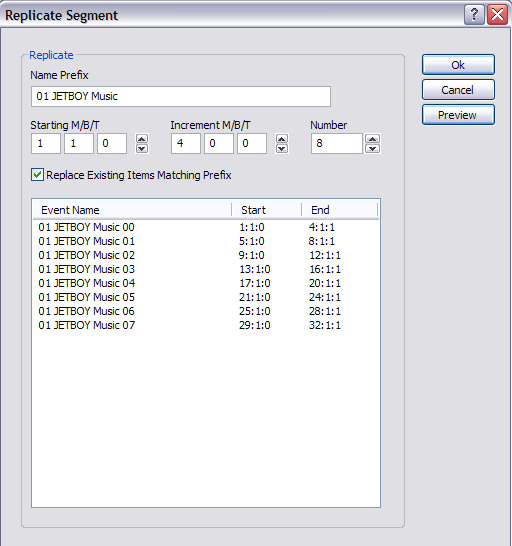Click the Ok button

pyautogui.click(x=458, y=65)
